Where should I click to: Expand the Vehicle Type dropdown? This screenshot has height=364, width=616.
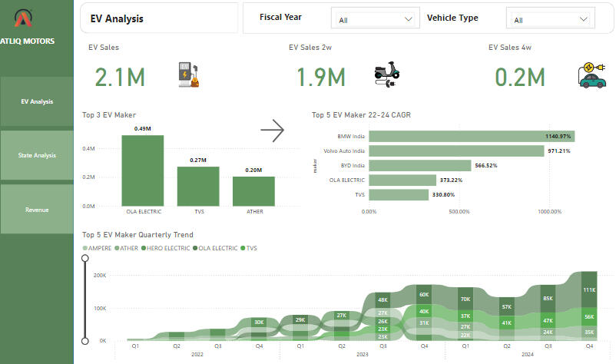551,20
